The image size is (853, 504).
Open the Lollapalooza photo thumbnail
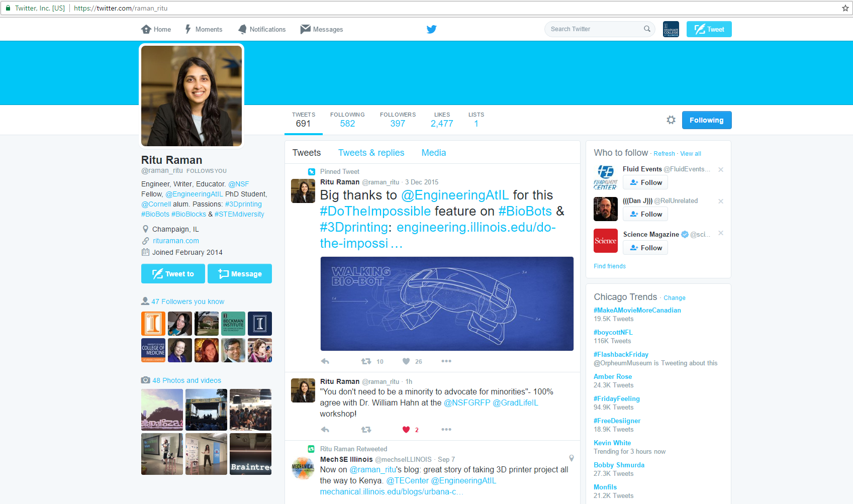[162, 410]
